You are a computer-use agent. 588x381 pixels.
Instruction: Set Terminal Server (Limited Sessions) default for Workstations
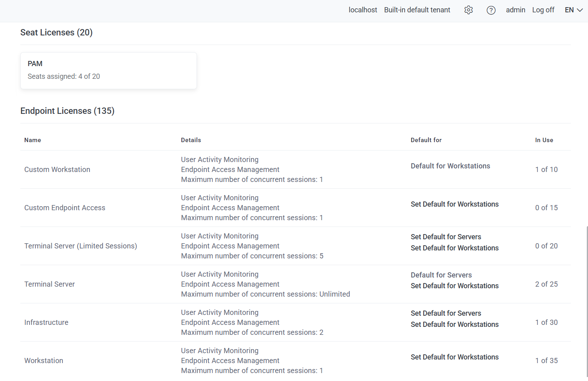click(x=454, y=248)
